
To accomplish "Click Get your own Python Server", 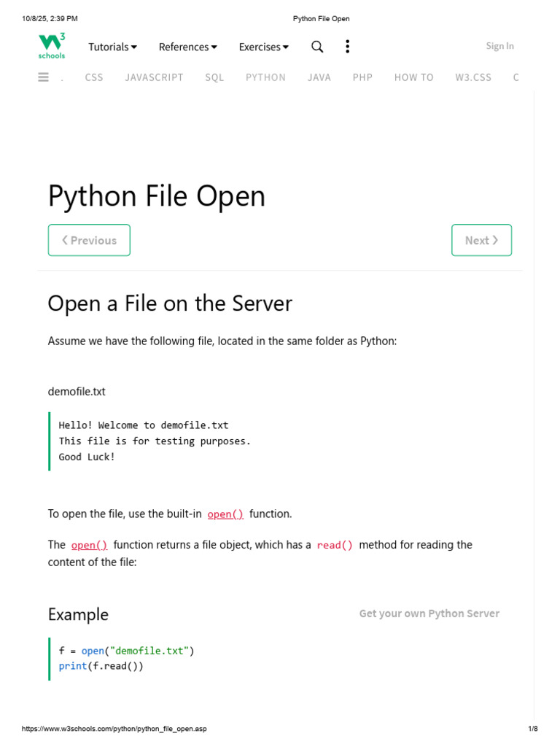I will click(x=429, y=614).
